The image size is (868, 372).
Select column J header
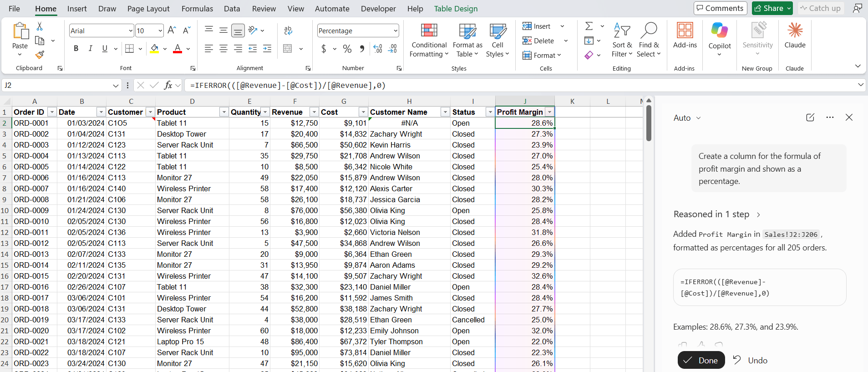(x=525, y=101)
